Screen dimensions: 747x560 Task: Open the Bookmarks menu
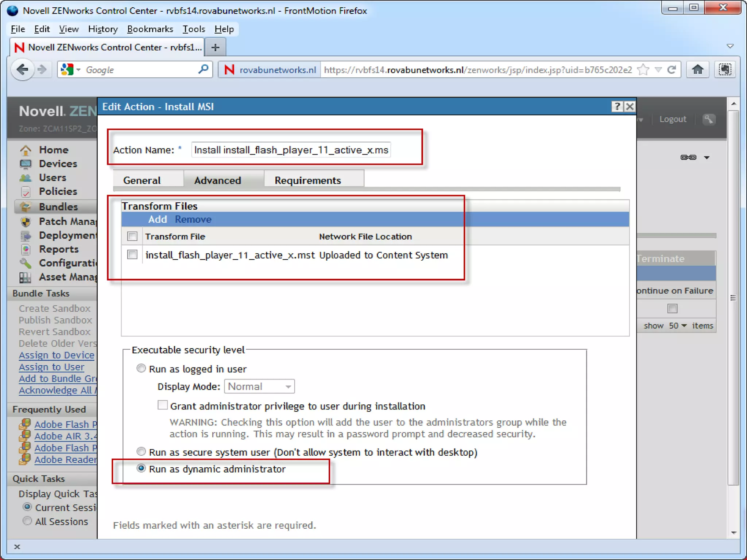point(150,29)
